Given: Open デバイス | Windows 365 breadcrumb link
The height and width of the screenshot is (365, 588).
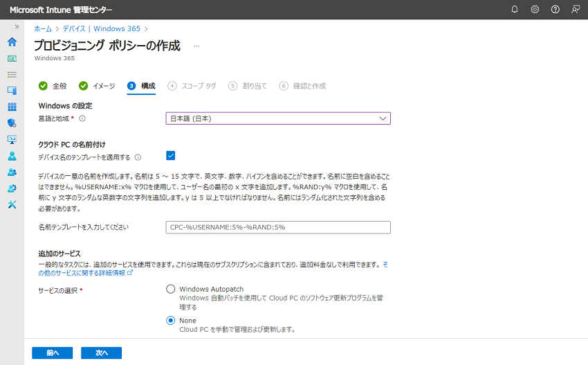Looking at the screenshot, I should [101, 29].
